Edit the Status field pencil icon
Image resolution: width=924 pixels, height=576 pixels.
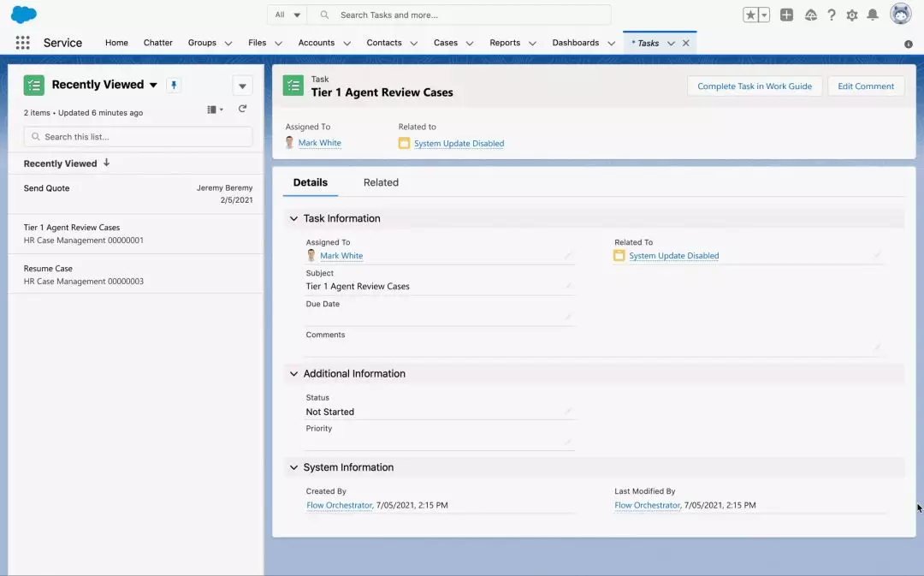[567, 411]
